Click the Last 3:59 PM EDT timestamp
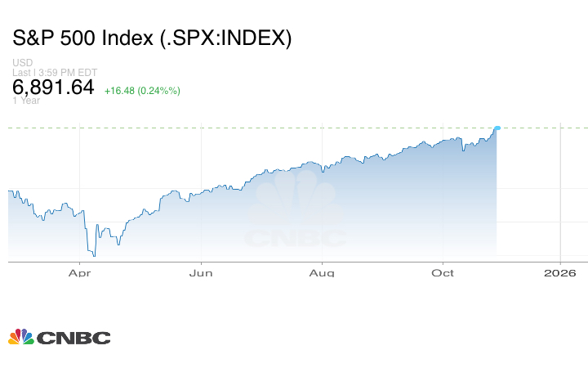The height and width of the screenshot is (368, 588). (x=55, y=72)
